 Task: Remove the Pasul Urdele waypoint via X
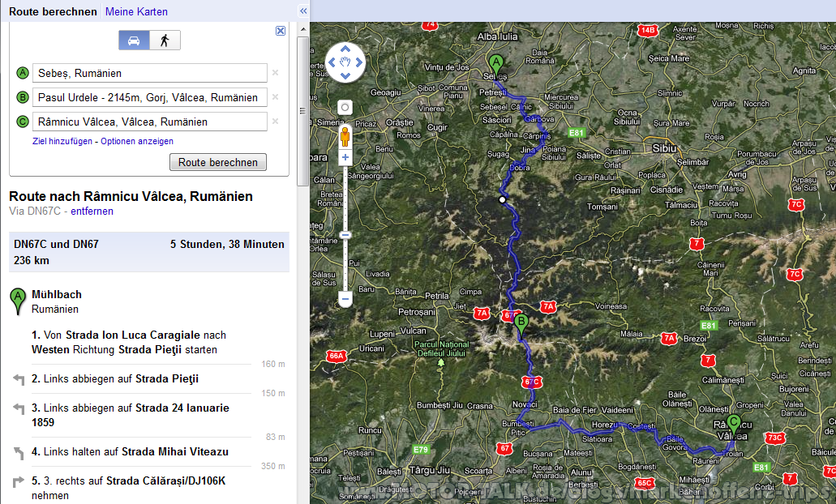coord(275,97)
